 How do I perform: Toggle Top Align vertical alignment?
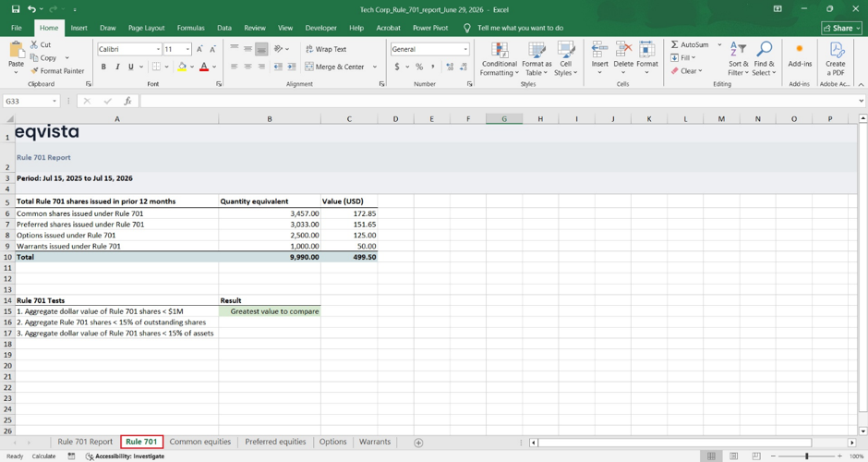pyautogui.click(x=235, y=49)
